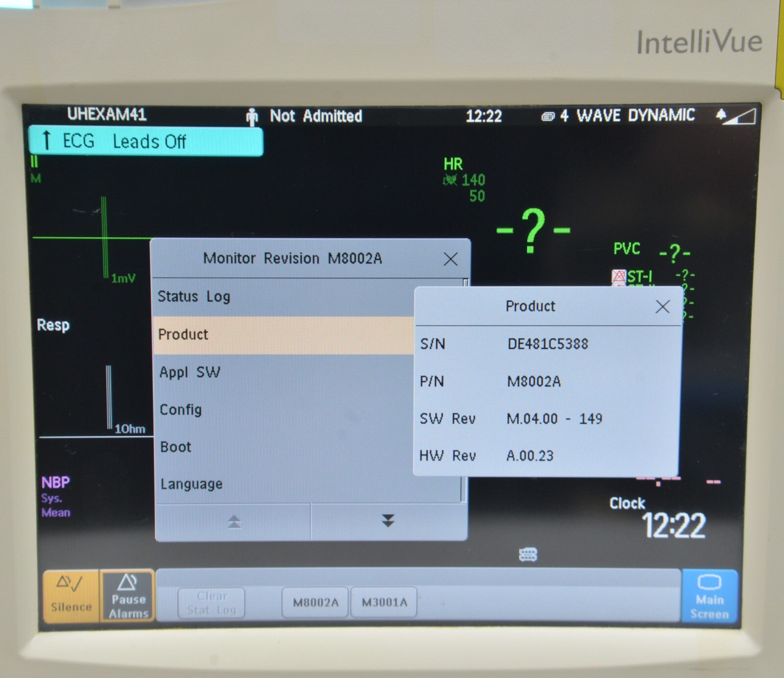The width and height of the screenshot is (784, 678).
Task: Select the Product menu entry
Action: [x=283, y=335]
